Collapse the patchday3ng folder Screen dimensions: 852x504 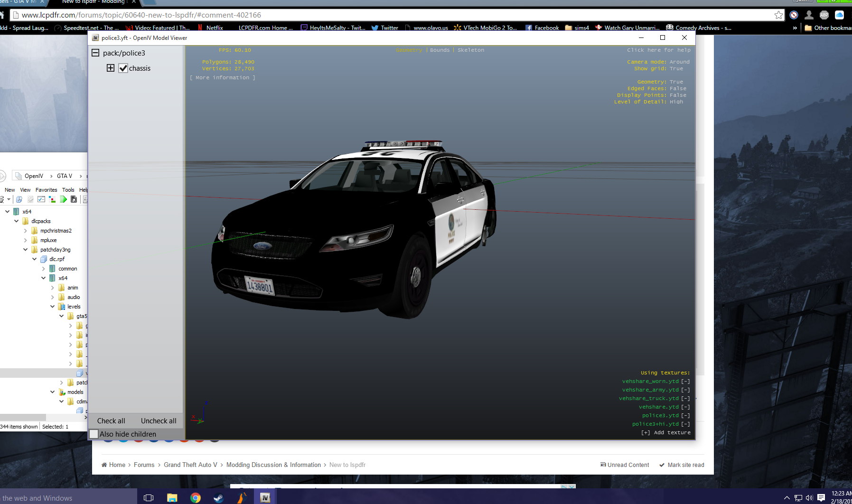26,250
